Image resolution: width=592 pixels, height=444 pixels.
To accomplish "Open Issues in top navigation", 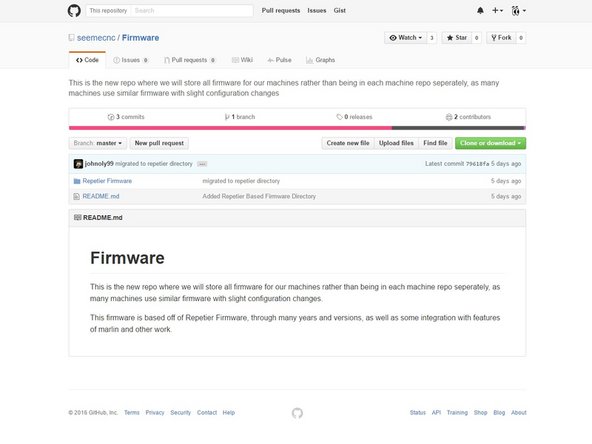I will tap(317, 11).
